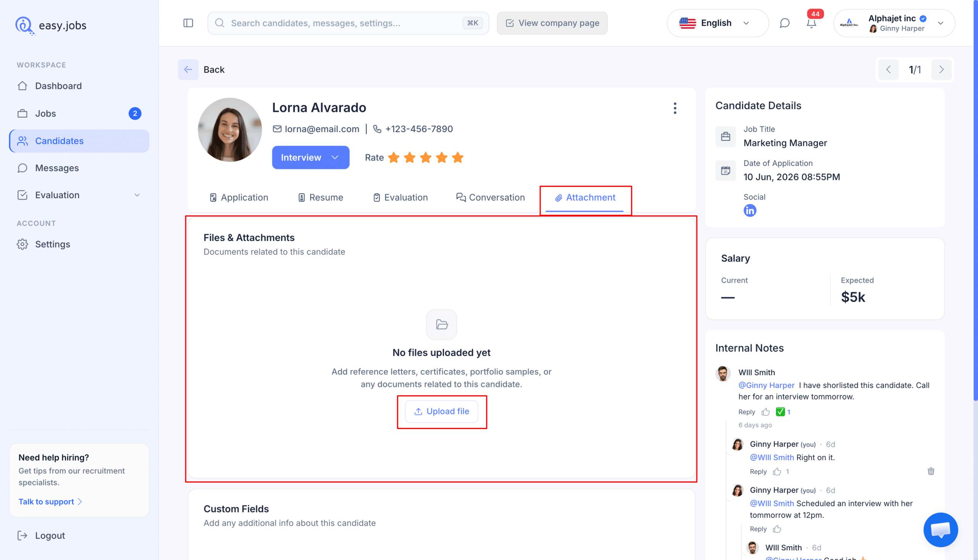Set rating to three stars
978x560 pixels.
425,157
